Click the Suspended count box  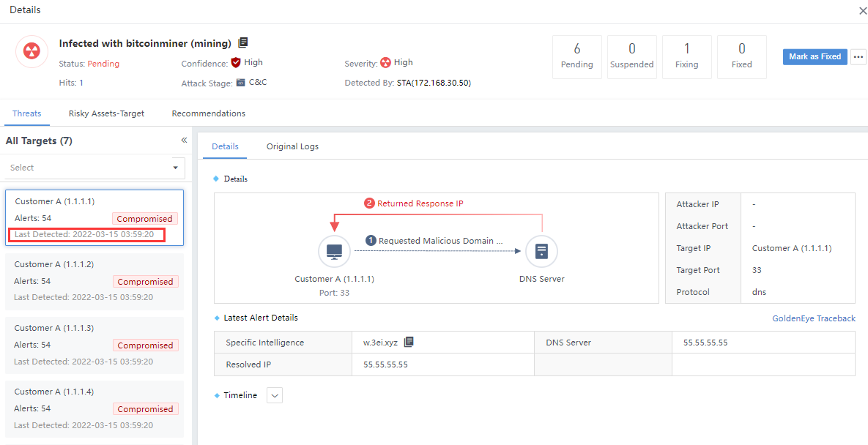[x=631, y=56]
